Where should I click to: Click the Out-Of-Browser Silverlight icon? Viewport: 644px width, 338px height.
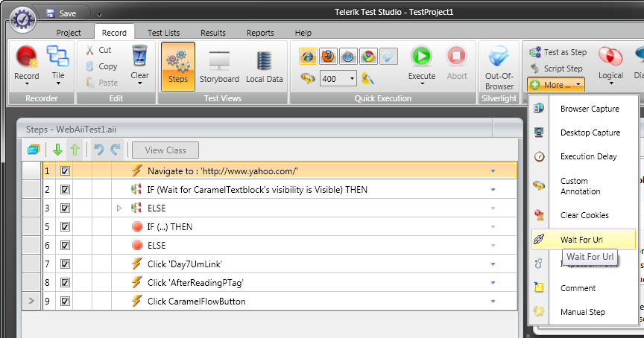click(x=499, y=57)
